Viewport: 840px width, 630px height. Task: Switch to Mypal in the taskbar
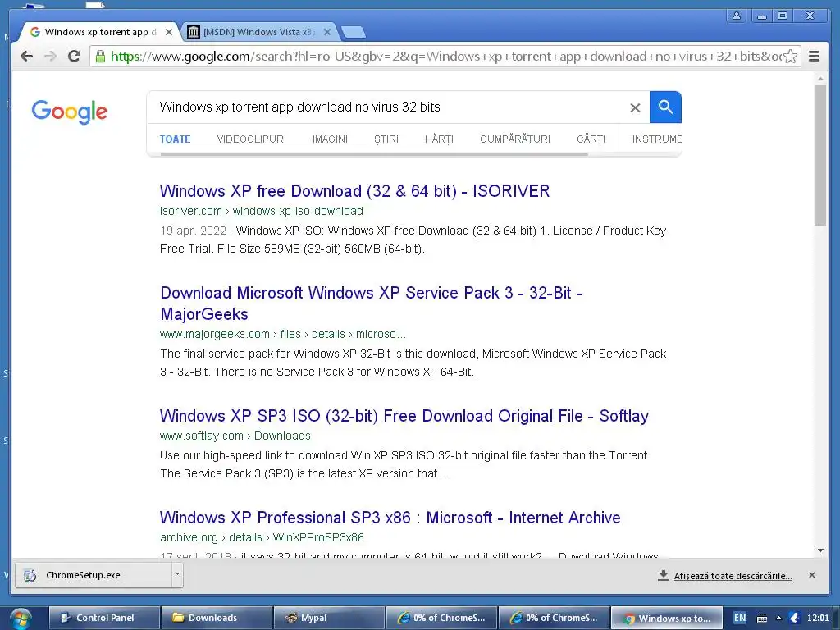pyautogui.click(x=329, y=619)
